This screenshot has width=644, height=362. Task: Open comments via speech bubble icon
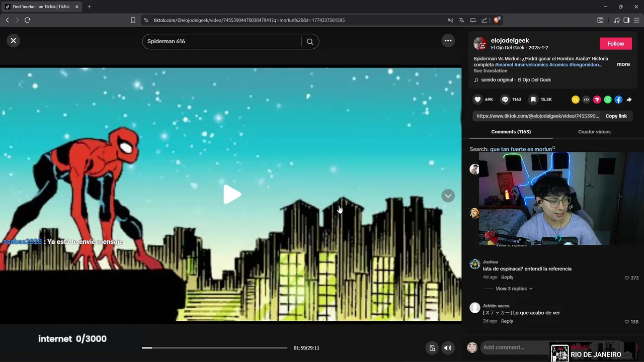coord(505,100)
